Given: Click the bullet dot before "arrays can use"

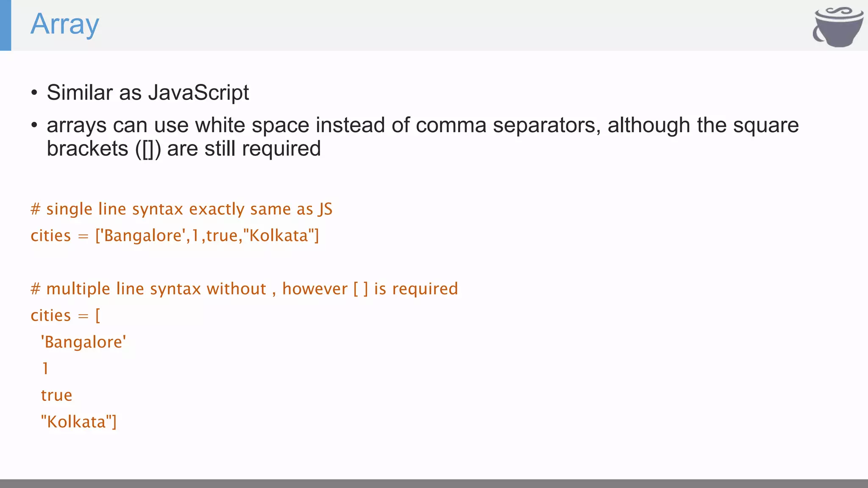Looking at the screenshot, I should click(34, 125).
